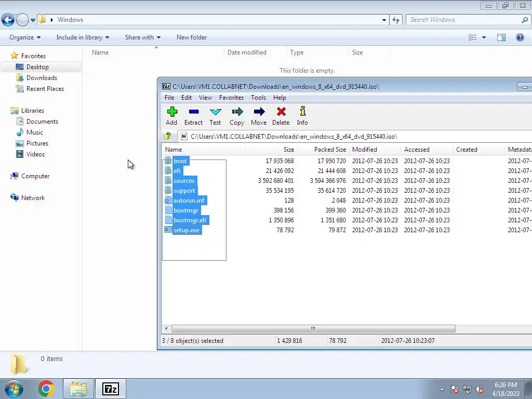Click the red Delete icon in 7-Zip
This screenshot has width=532, height=399.
pos(281,112)
